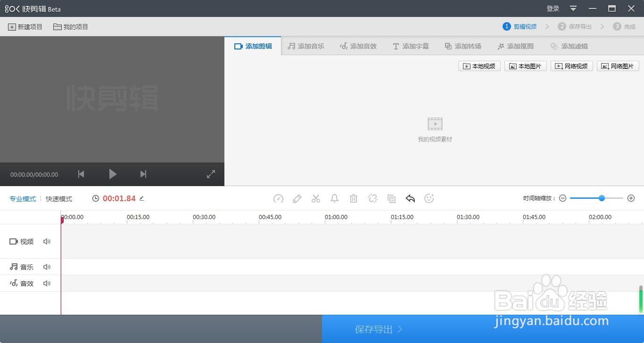The width and height of the screenshot is (644, 343).
Task: Click the undo arrow icon
Action: point(410,198)
